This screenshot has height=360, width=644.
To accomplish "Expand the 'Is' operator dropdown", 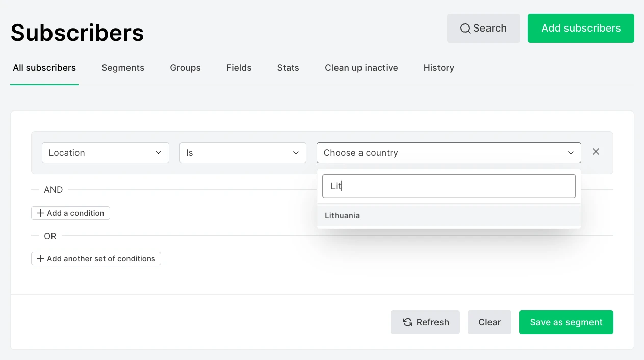I will 243,153.
